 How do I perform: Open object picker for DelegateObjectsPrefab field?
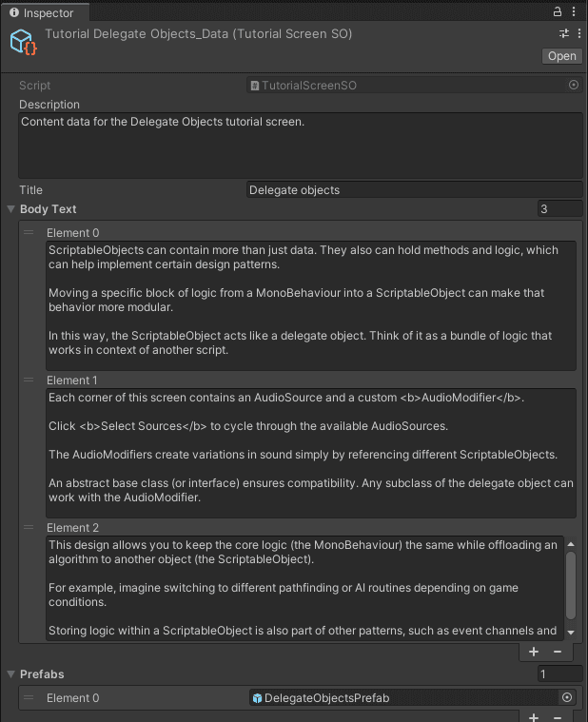(567, 698)
